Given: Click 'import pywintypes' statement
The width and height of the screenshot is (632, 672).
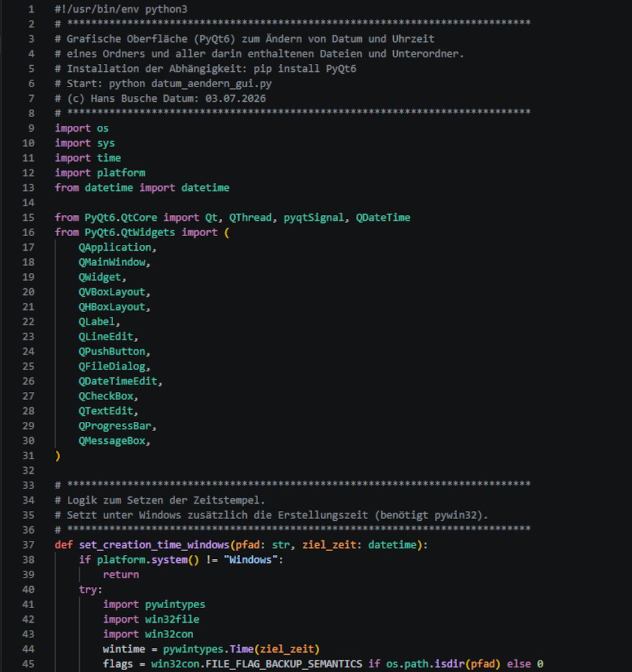Looking at the screenshot, I should (154, 604).
